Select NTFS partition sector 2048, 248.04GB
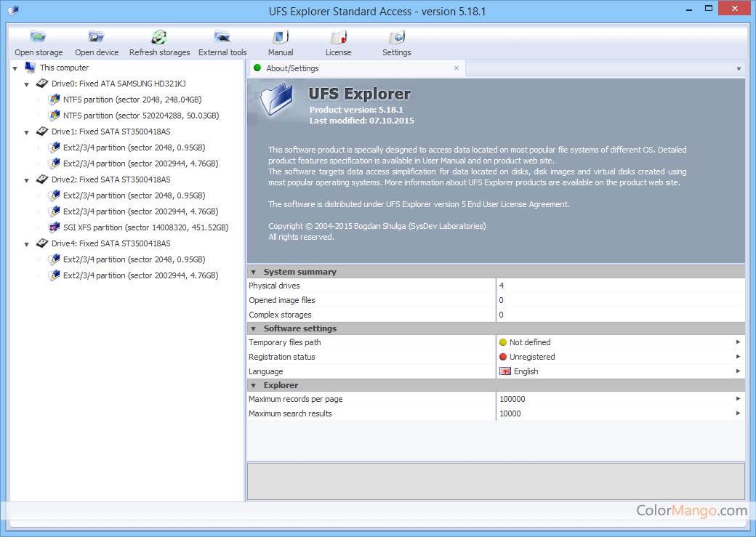The height and width of the screenshot is (537, 756). pyautogui.click(x=132, y=100)
